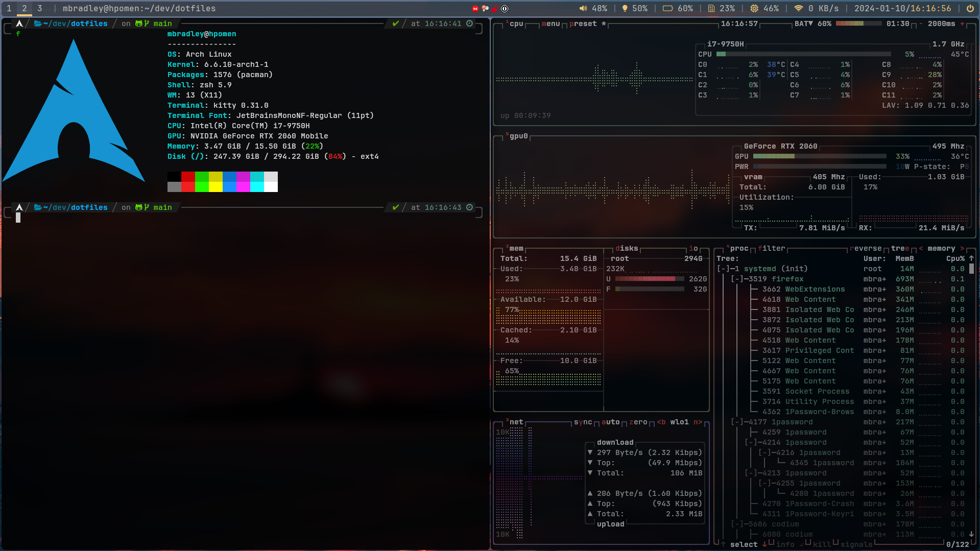Viewport: 980px width, 551px height.
Task: Click the btop select down arrow
Action: click(x=764, y=544)
